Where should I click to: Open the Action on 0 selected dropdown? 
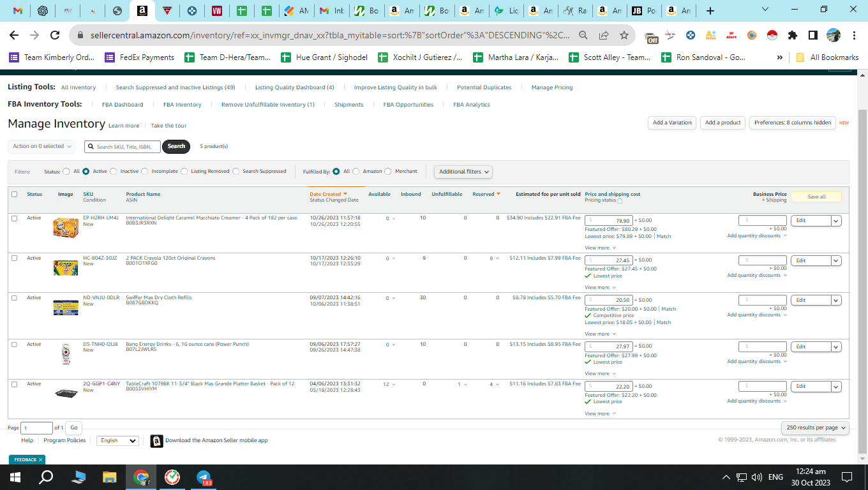41,146
